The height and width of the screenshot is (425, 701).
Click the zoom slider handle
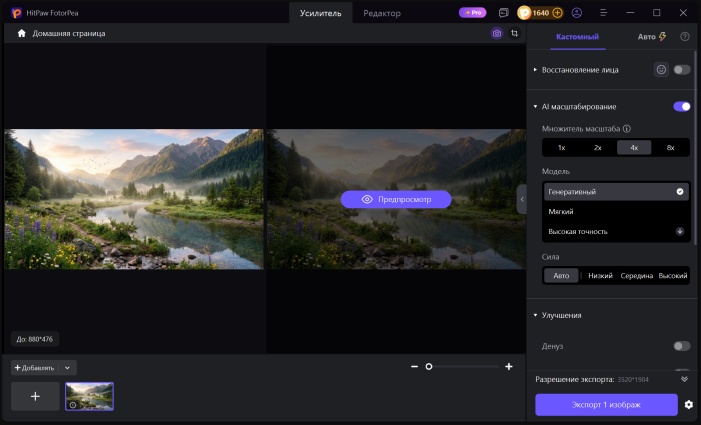429,366
